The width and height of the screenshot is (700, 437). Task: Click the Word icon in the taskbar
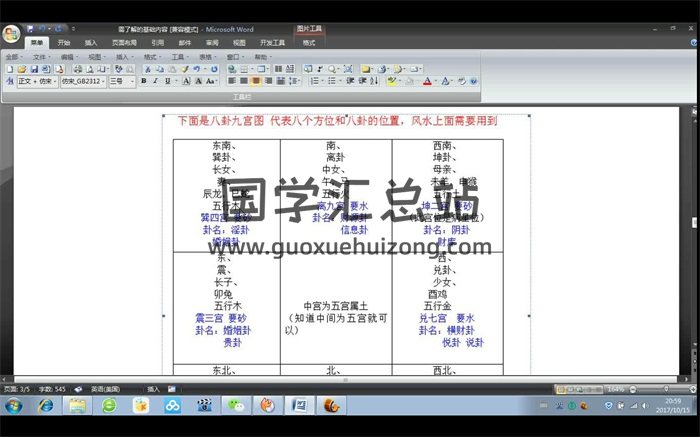(x=297, y=405)
